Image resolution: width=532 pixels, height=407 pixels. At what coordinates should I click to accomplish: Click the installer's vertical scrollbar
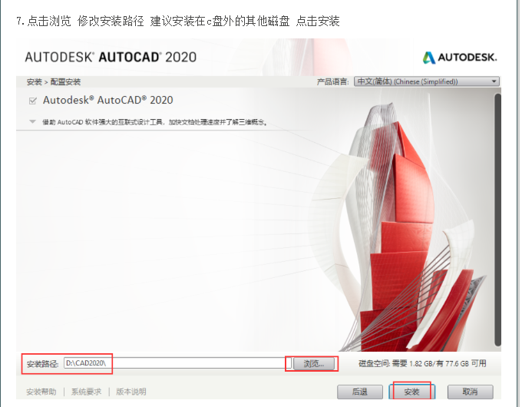click(497, 220)
